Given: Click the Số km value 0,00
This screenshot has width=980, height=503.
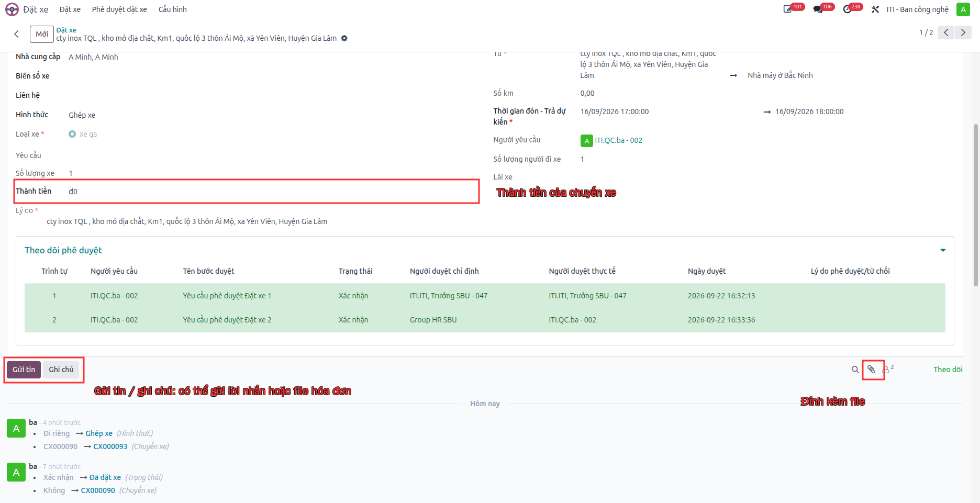Looking at the screenshot, I should (x=587, y=93).
